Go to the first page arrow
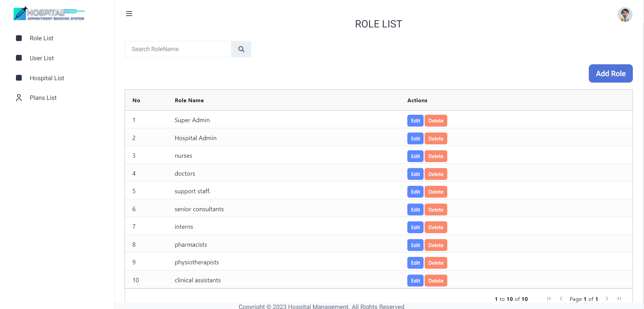 [x=549, y=299]
